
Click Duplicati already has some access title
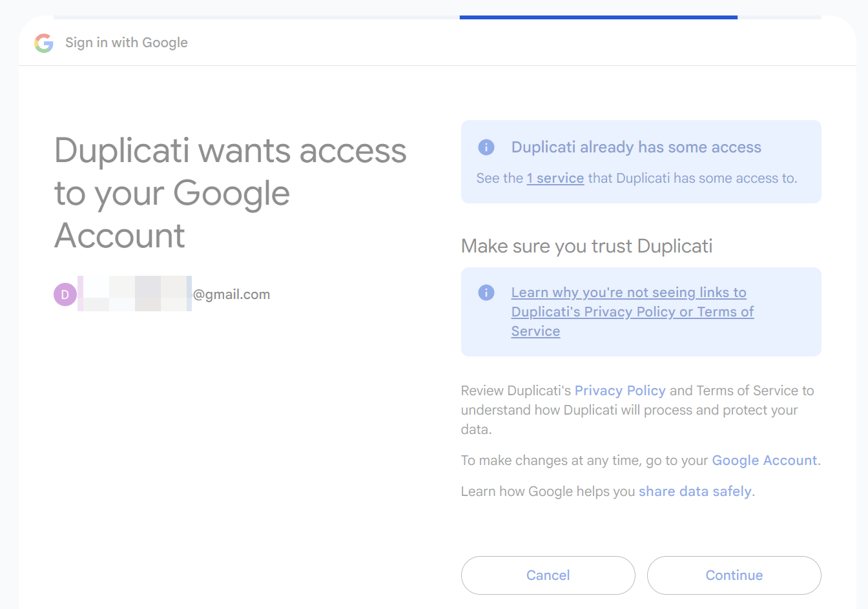636,147
